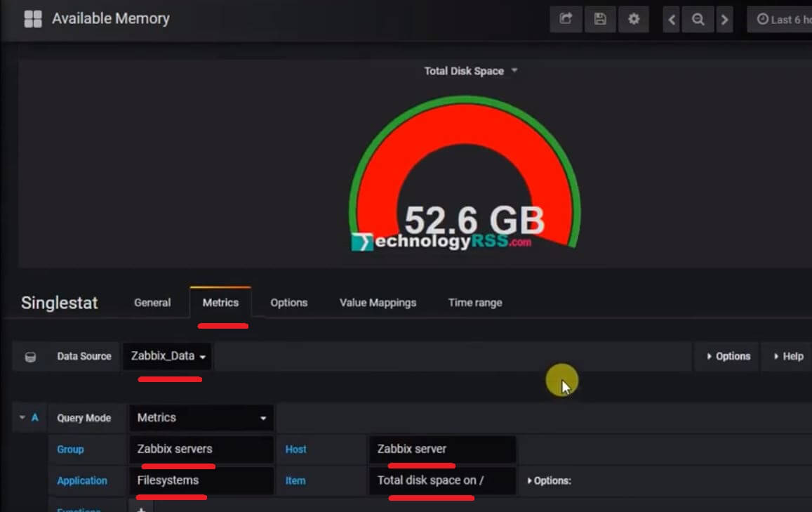Click the Host field showing Zabbix server
This screenshot has width=812, height=512.
click(x=441, y=449)
